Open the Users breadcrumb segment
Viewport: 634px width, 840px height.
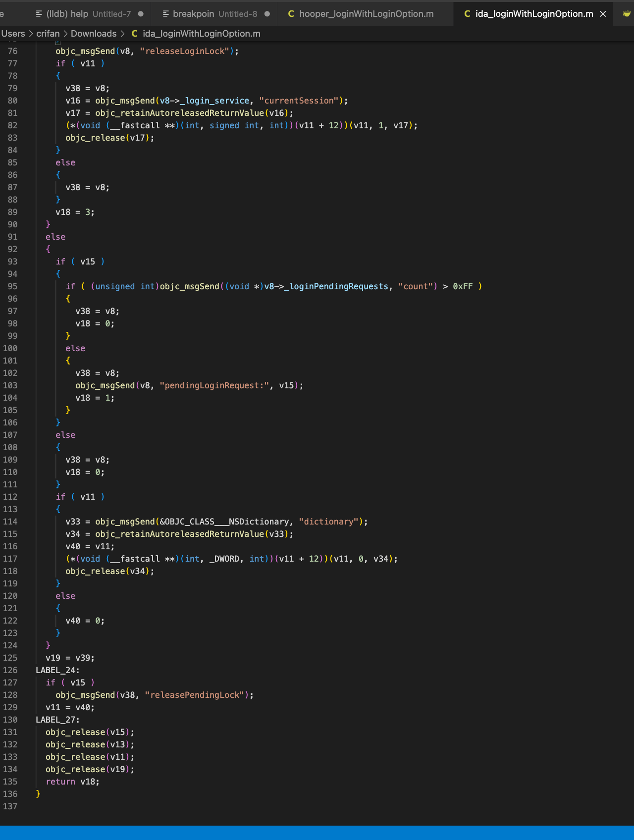pos(13,34)
